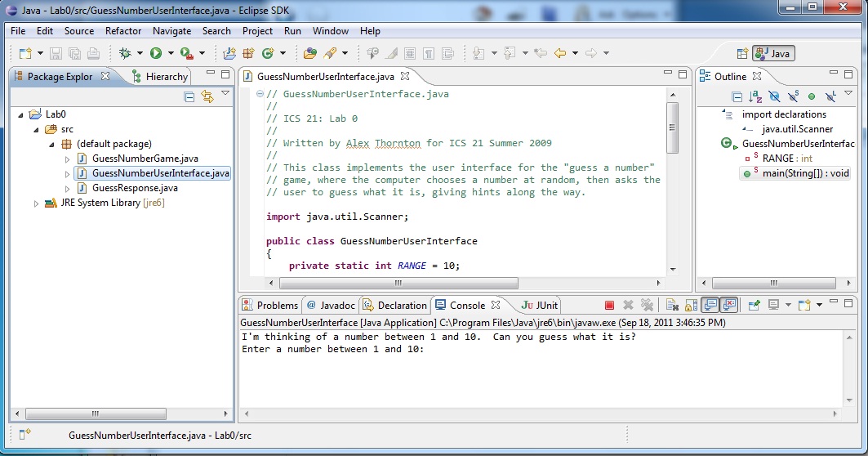This screenshot has height=456, width=868.
Task: Select the Java perspective button
Action: pyautogui.click(x=772, y=53)
